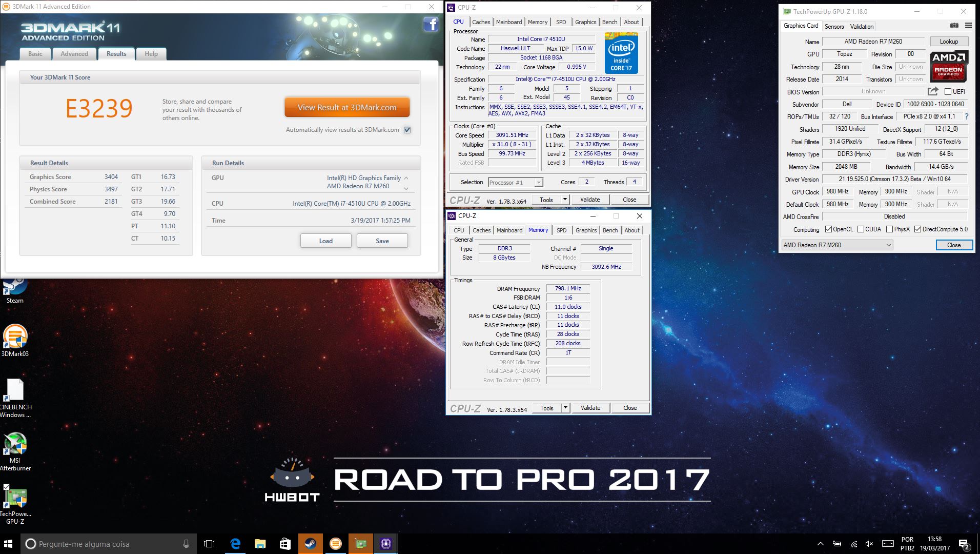
Task: Open Steam desktop shortcut
Action: [x=15, y=291]
